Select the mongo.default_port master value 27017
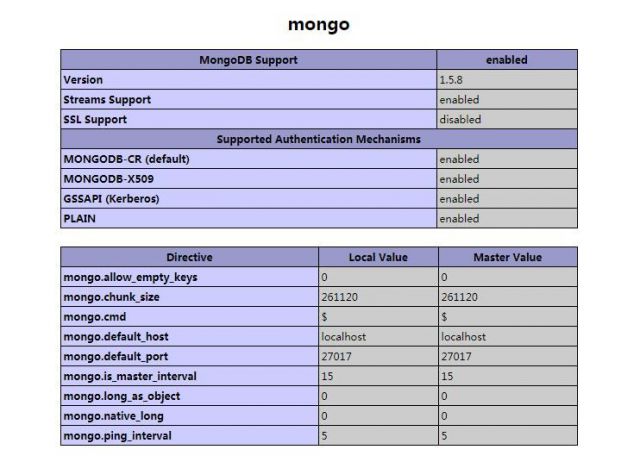The image size is (640, 462). [x=456, y=357]
